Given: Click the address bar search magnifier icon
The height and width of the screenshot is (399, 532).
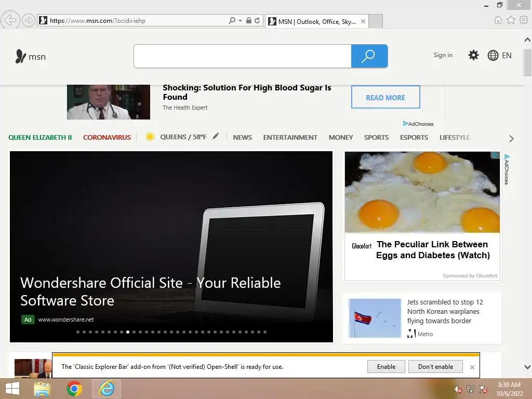Looking at the screenshot, I should coord(232,20).
